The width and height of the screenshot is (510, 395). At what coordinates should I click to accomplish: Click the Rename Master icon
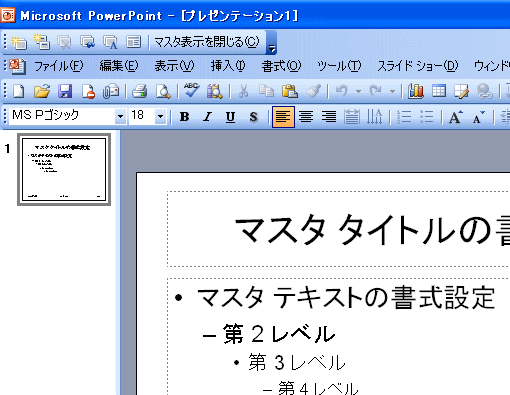pos(110,42)
